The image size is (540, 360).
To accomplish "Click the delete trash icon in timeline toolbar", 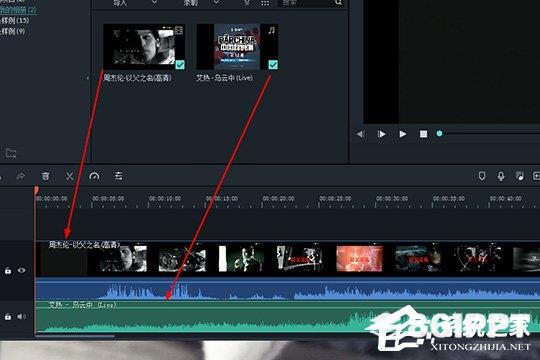I will (45, 176).
